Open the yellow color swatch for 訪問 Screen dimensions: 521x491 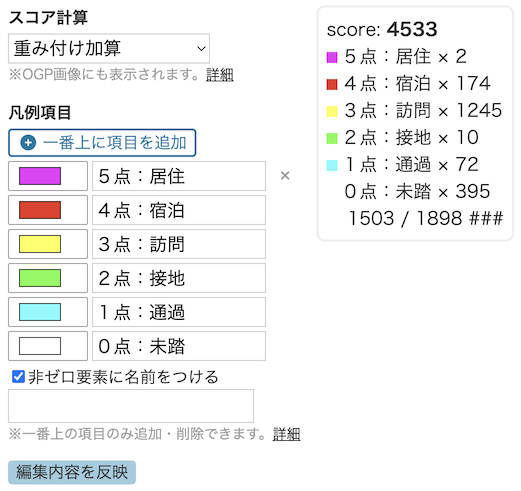[48, 244]
